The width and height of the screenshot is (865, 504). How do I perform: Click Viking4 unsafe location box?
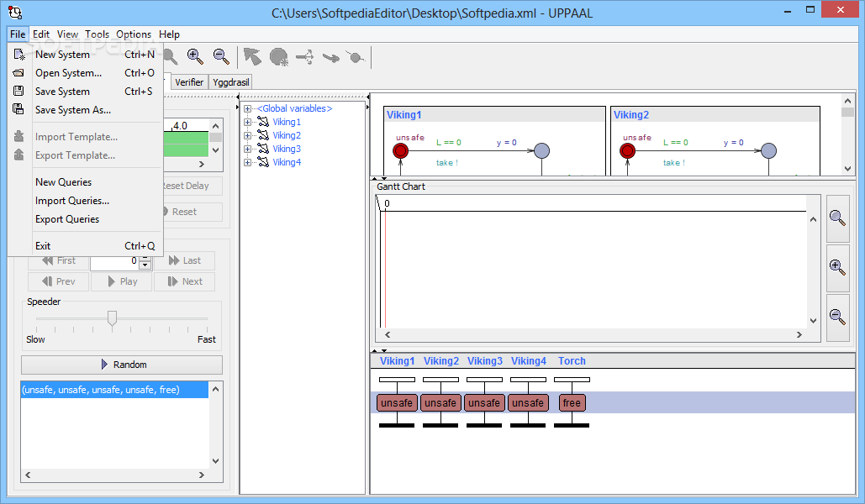[528, 403]
